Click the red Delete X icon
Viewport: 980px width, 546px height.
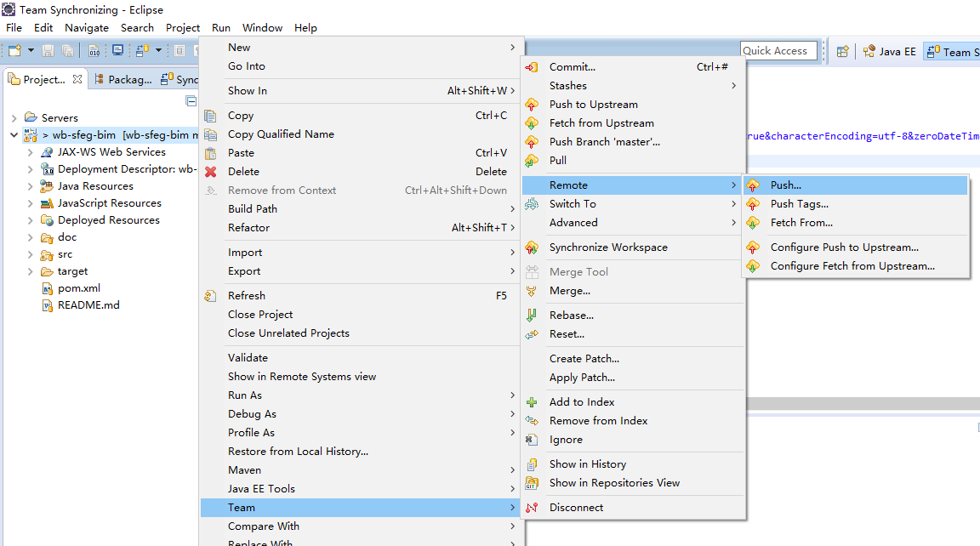click(211, 172)
